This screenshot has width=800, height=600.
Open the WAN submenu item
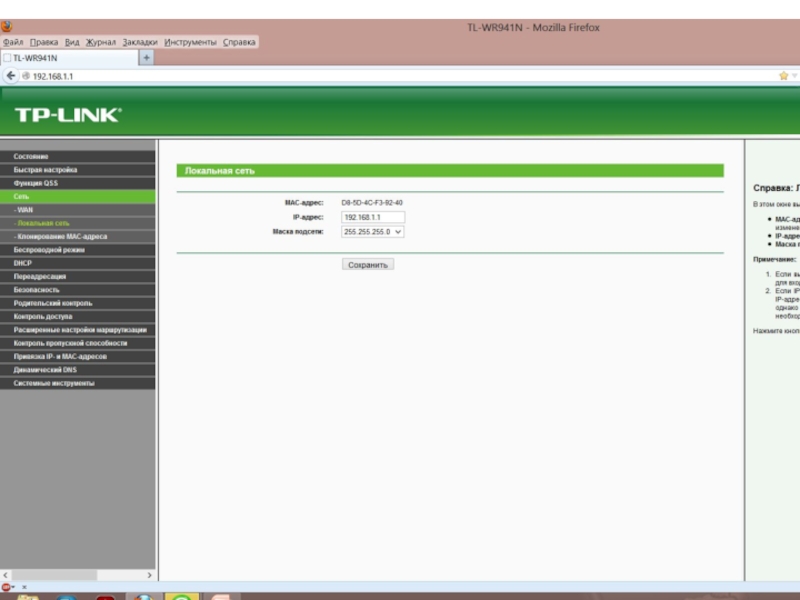click(78, 210)
